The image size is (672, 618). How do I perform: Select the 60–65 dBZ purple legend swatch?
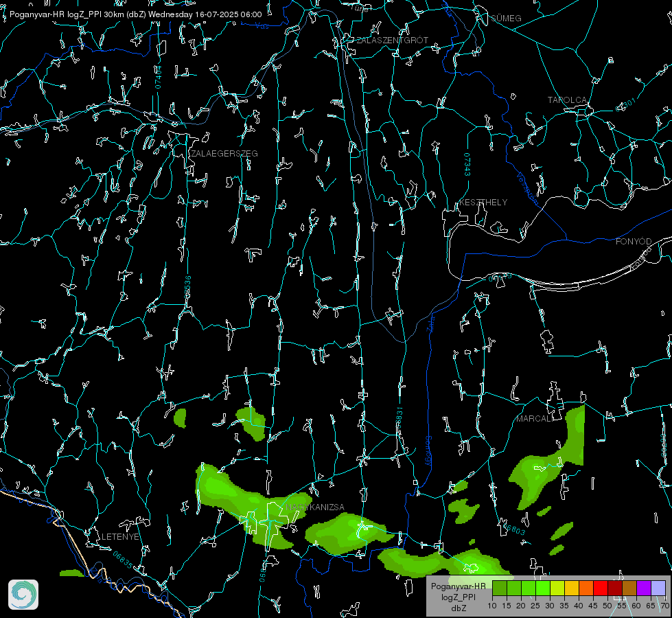[643, 588]
